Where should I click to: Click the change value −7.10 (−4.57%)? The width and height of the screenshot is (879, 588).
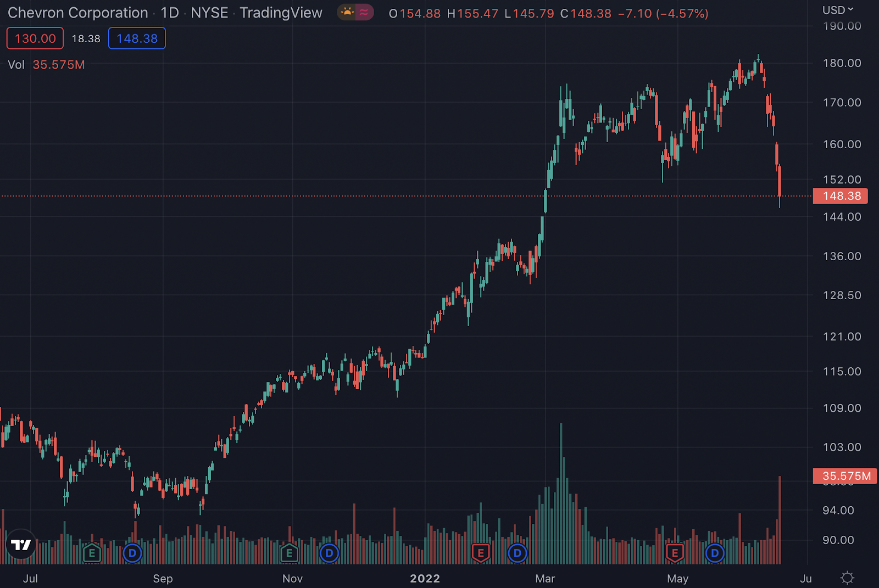[663, 13]
